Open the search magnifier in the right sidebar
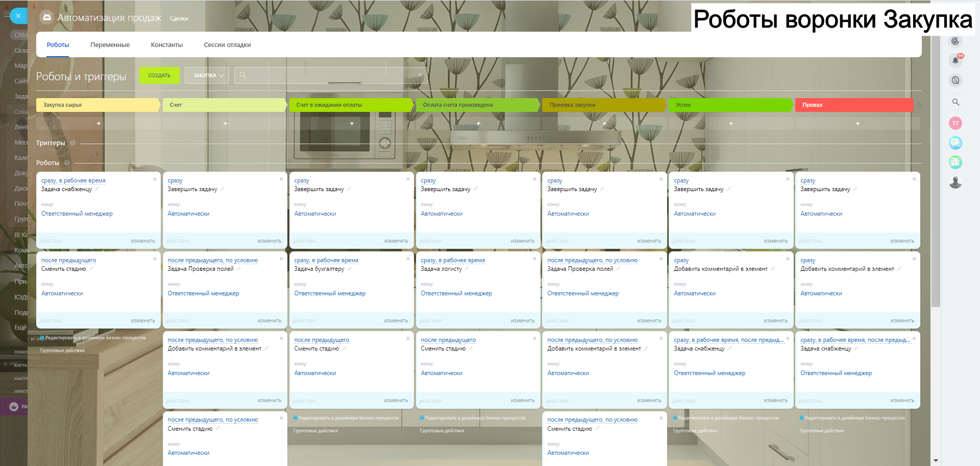The width and height of the screenshot is (980, 466). pos(955,102)
